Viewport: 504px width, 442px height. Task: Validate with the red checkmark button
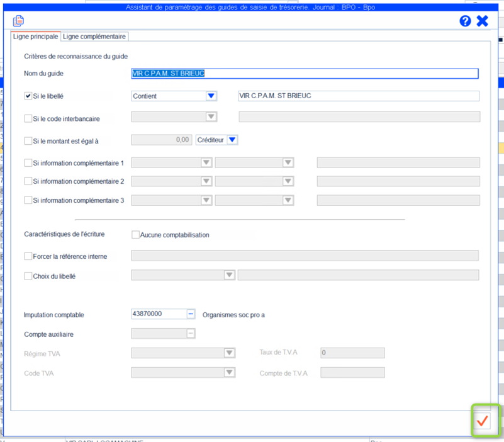483,422
